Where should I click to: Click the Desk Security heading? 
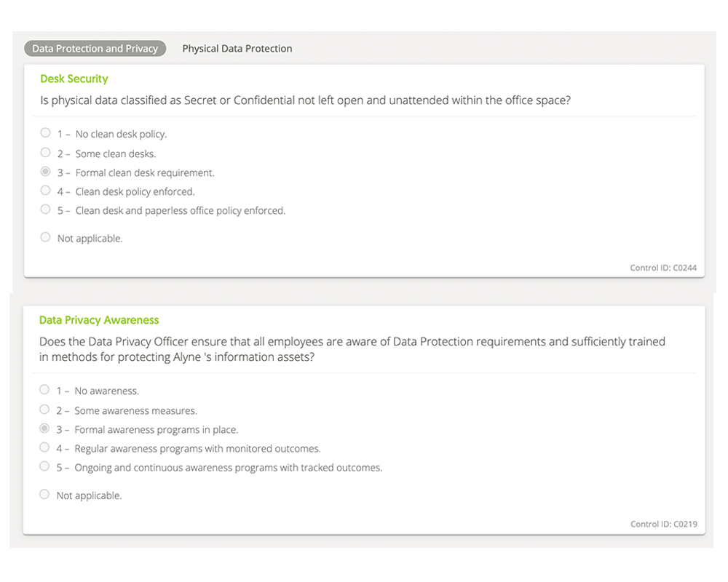pos(74,79)
